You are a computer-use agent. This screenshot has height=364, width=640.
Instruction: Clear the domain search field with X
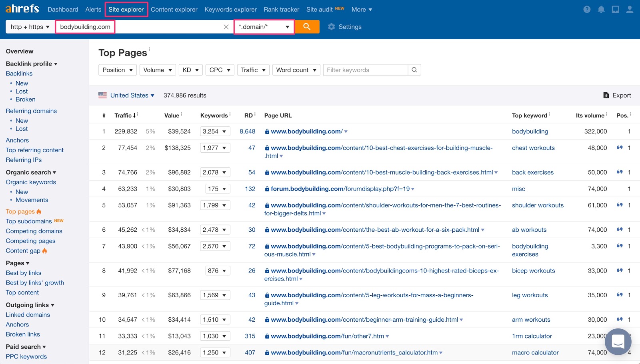[x=226, y=27]
